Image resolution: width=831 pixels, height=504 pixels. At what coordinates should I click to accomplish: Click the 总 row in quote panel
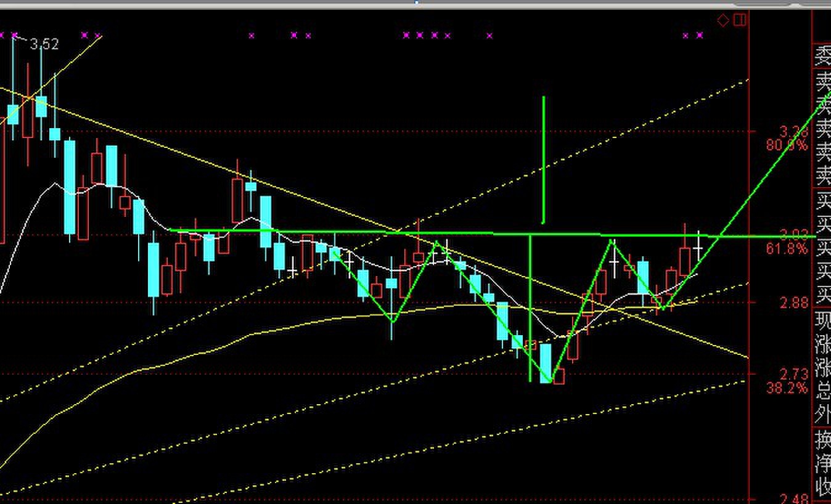[x=823, y=392]
